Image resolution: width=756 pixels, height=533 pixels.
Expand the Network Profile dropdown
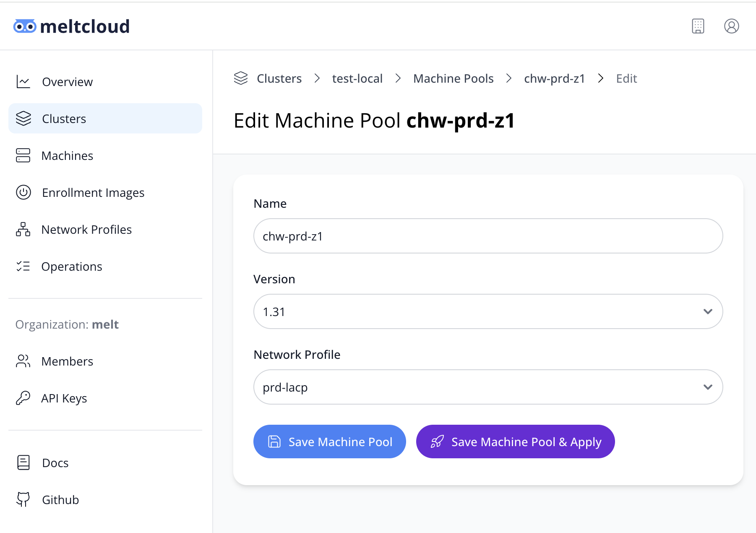coord(487,387)
